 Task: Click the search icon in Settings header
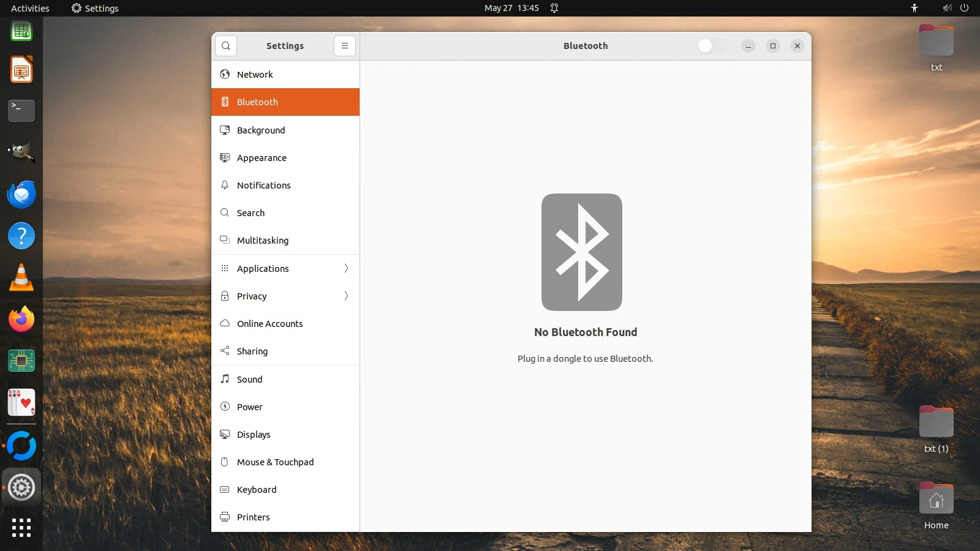(x=226, y=46)
